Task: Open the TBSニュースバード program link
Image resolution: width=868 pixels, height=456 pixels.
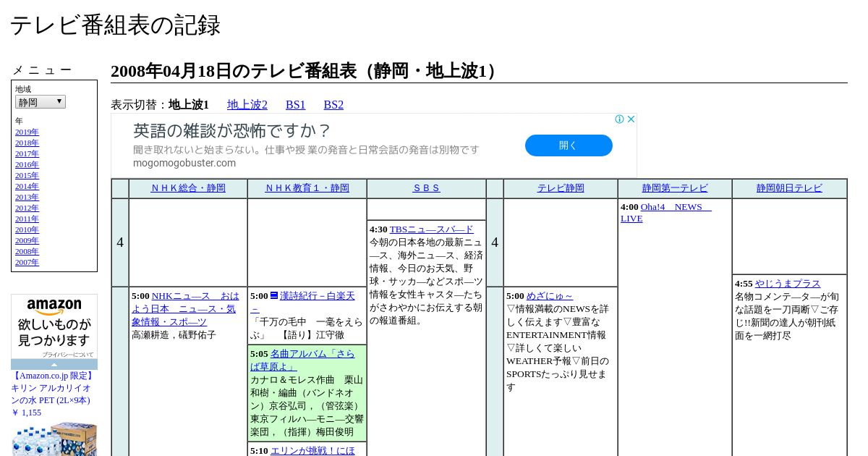Action: tap(432, 229)
